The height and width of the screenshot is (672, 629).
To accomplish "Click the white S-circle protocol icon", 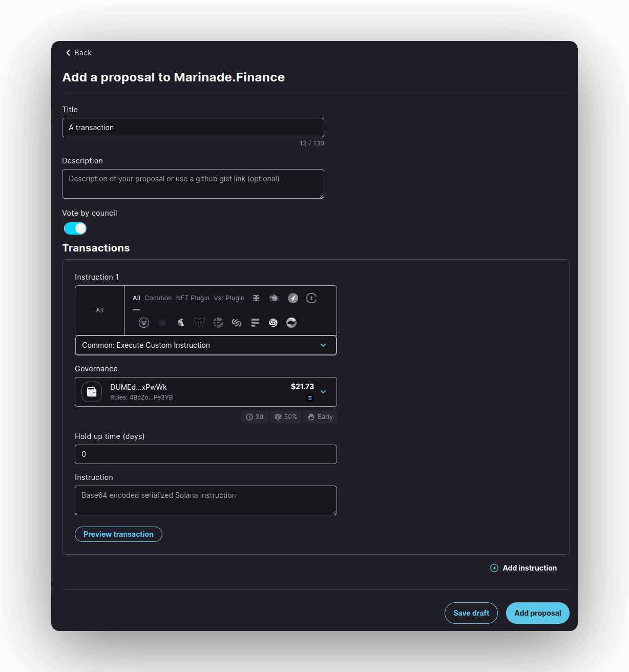I will (274, 323).
